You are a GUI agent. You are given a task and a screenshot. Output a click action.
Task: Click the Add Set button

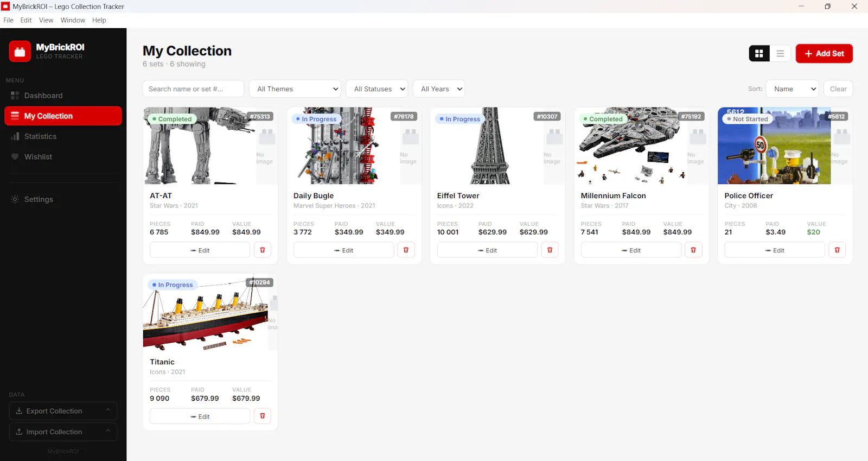[824, 53]
